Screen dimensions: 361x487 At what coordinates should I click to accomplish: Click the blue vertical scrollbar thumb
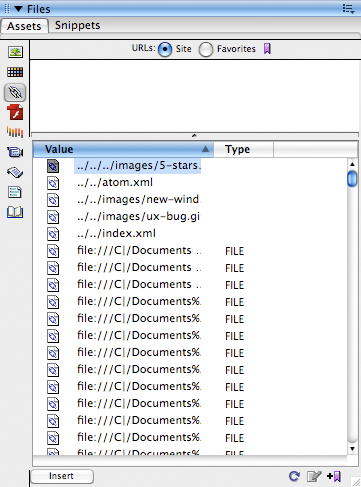pos(352,179)
